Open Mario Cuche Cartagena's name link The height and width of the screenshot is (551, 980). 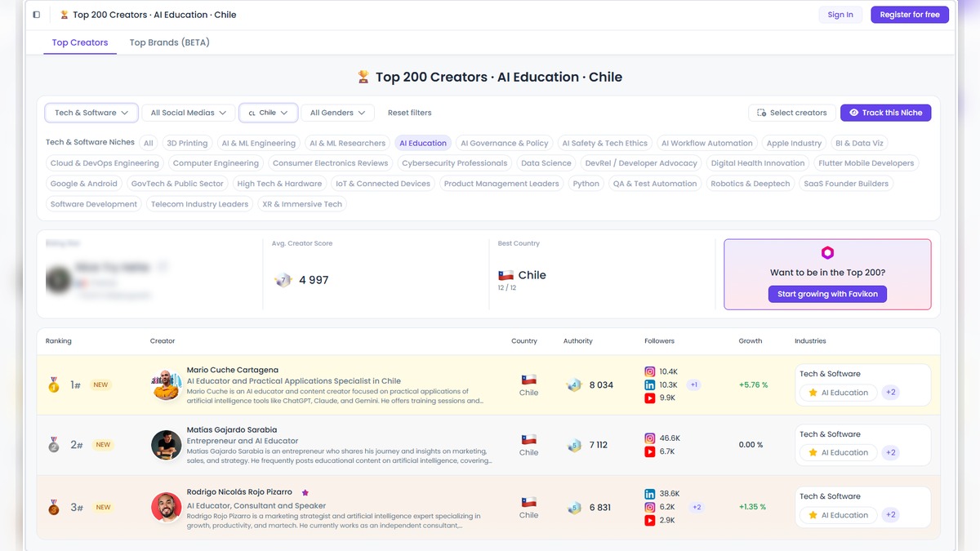tap(233, 370)
